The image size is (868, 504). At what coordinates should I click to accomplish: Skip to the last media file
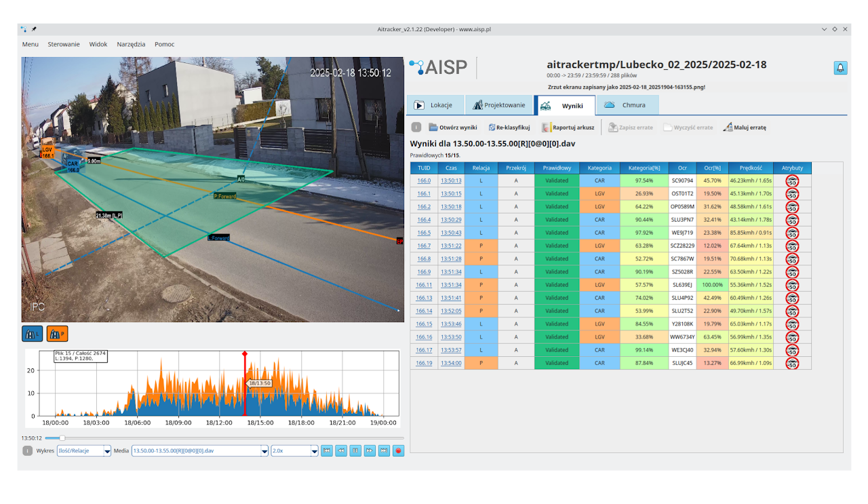(384, 450)
